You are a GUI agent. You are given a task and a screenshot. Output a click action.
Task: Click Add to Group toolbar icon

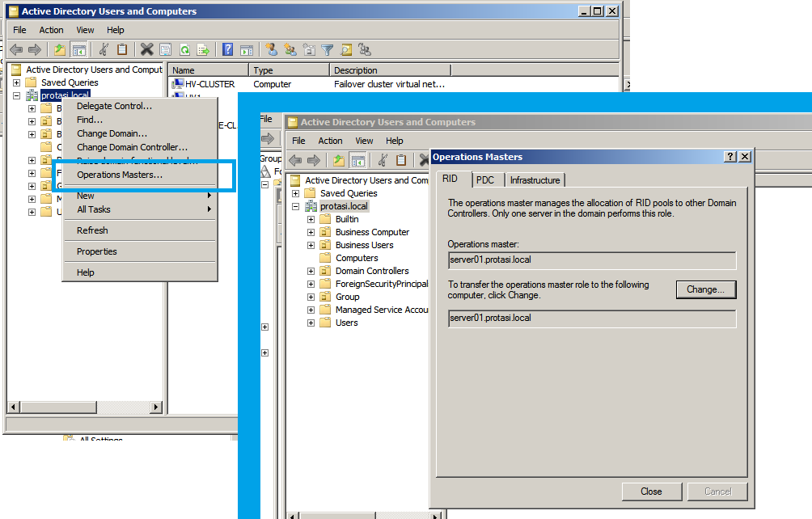tap(365, 49)
